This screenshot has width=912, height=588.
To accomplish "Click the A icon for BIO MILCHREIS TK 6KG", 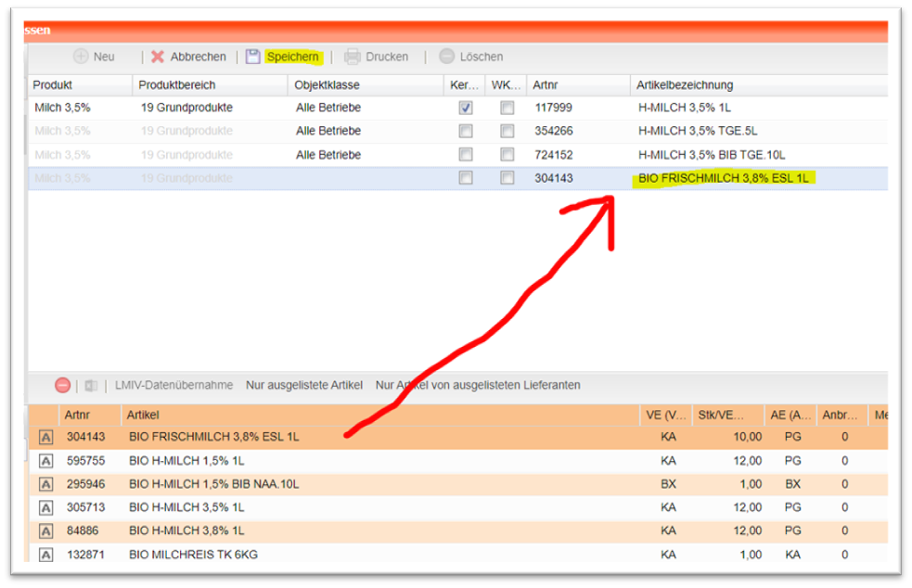I will (x=45, y=556).
